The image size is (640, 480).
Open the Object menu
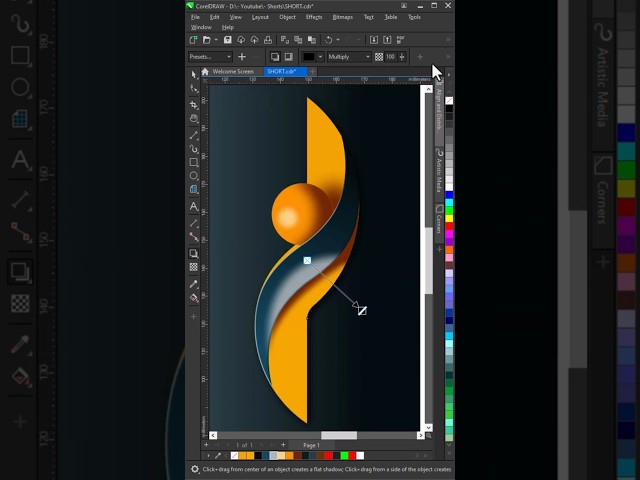(x=287, y=17)
